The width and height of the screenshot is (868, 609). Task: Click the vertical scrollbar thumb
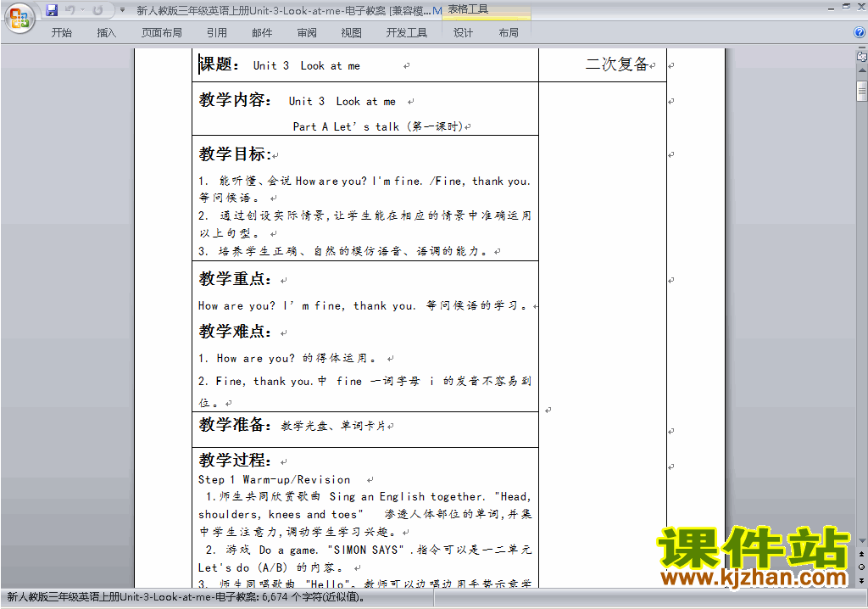[862, 91]
